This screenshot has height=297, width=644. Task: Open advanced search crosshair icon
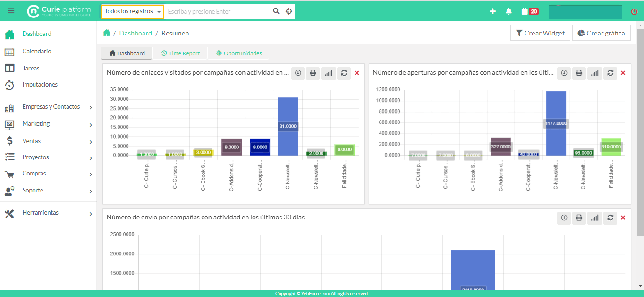pyautogui.click(x=289, y=11)
